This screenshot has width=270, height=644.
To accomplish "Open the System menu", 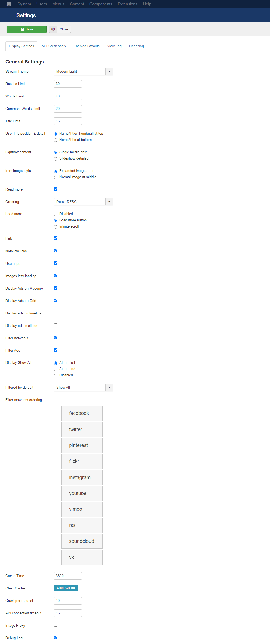I will click(24, 4).
